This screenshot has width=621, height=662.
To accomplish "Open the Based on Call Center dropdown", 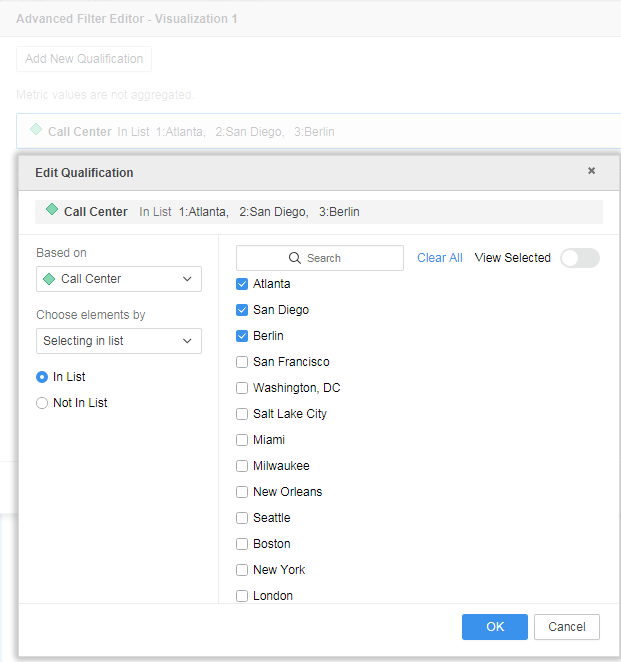I will tap(118, 279).
